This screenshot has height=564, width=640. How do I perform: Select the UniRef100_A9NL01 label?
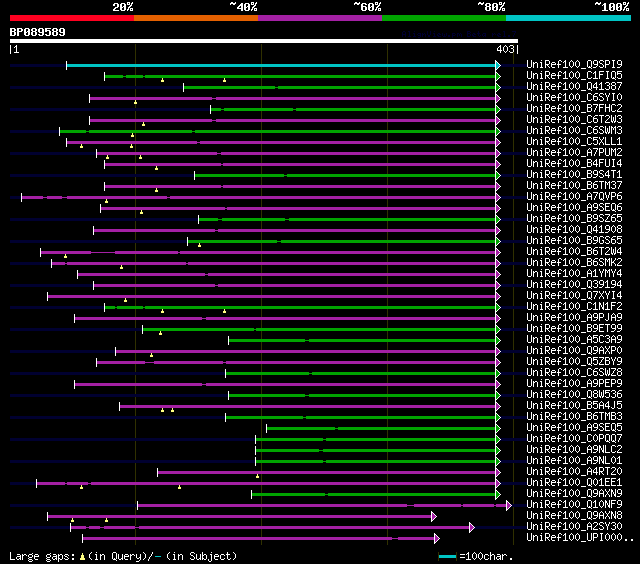(x=574, y=461)
